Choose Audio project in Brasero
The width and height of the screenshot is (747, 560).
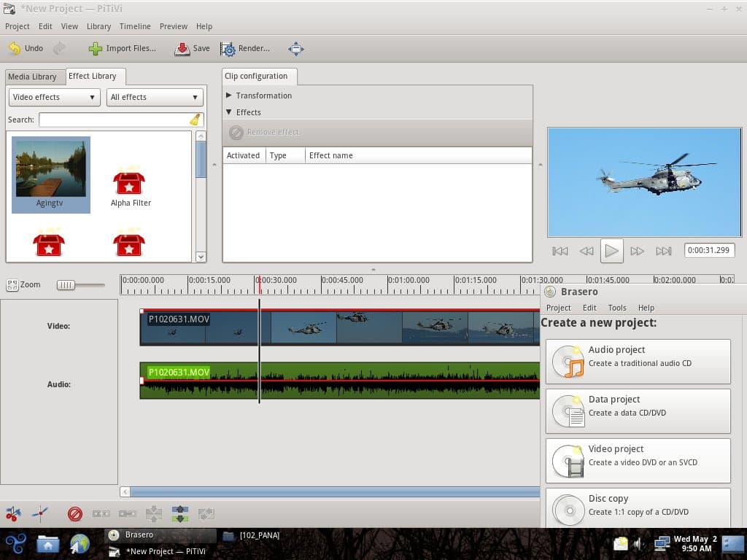pyautogui.click(x=638, y=362)
